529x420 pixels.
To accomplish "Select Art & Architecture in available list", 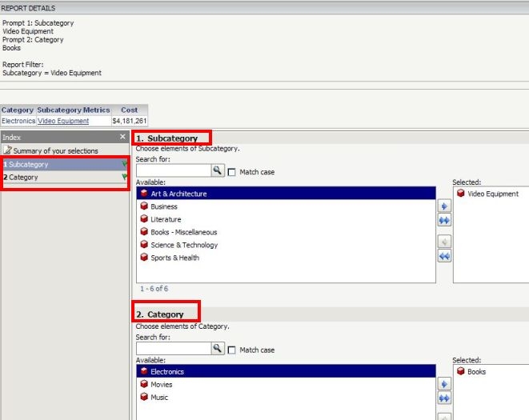I will (286, 194).
